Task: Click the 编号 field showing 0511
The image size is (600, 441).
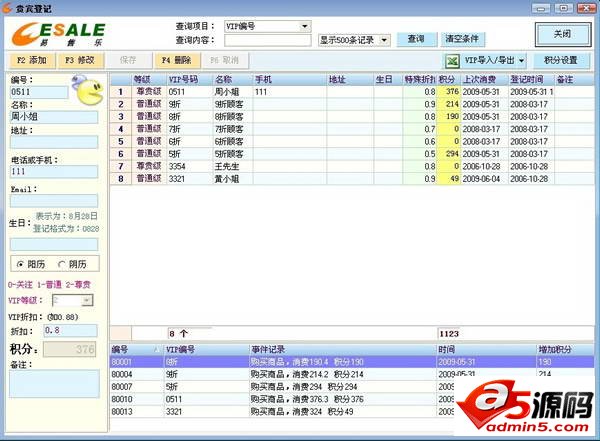Action: (x=39, y=92)
